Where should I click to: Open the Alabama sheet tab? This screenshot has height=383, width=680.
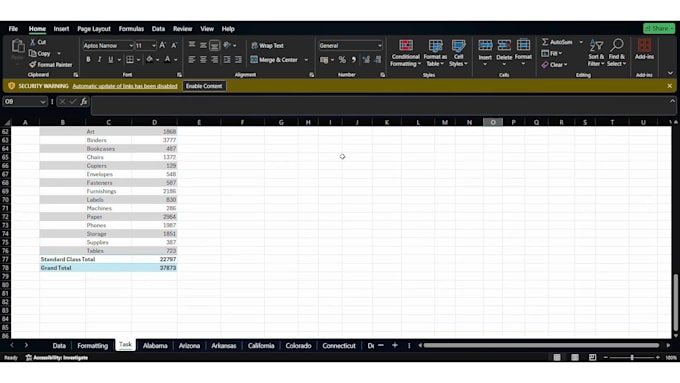155,346
